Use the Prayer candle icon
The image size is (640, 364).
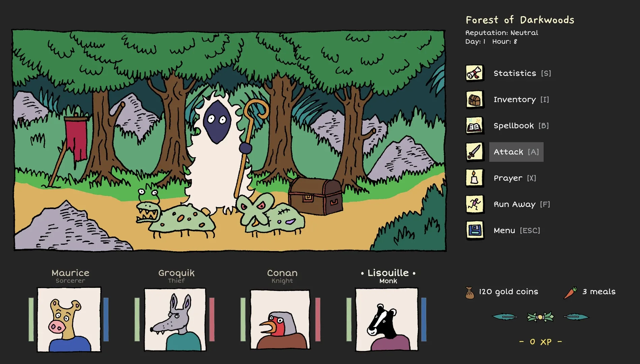[474, 178]
